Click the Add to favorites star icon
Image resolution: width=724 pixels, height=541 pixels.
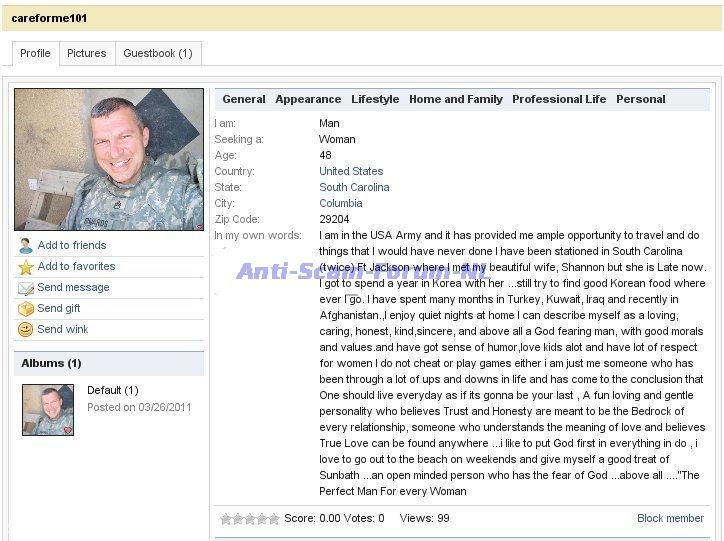[26, 267]
